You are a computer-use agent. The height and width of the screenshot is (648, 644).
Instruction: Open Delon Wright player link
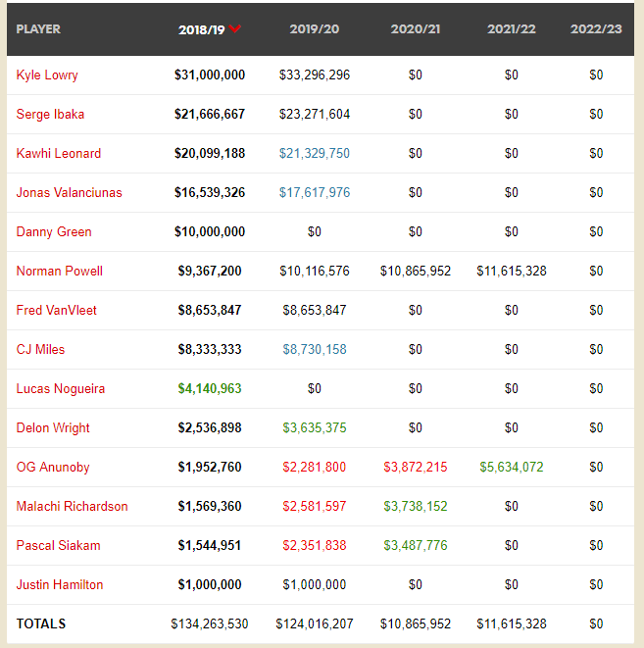pos(53,428)
